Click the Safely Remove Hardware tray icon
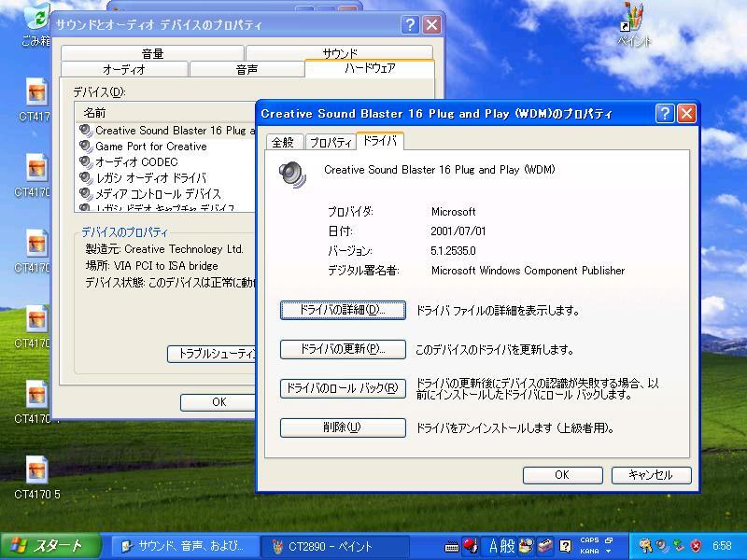This screenshot has width=747, height=560. pyautogui.click(x=679, y=546)
